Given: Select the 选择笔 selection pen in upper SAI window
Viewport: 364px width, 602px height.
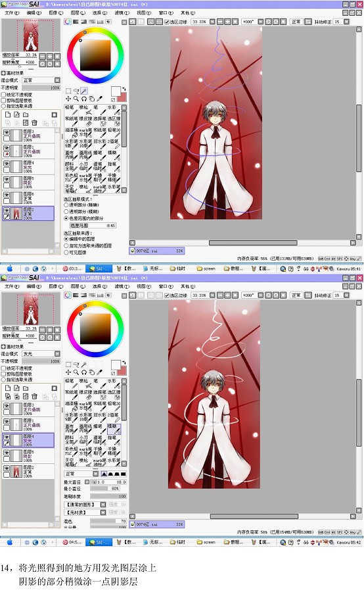Looking at the screenshot, I should click(x=100, y=121).
